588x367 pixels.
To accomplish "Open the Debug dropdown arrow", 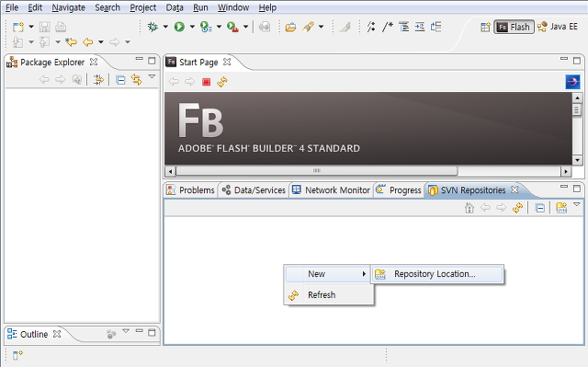I will click(165, 27).
